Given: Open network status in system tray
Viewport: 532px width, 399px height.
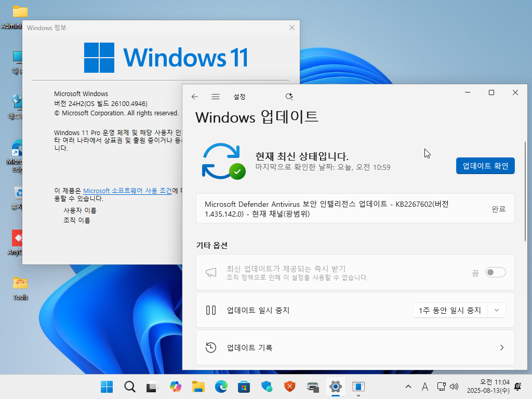Looking at the screenshot, I should click(442, 387).
